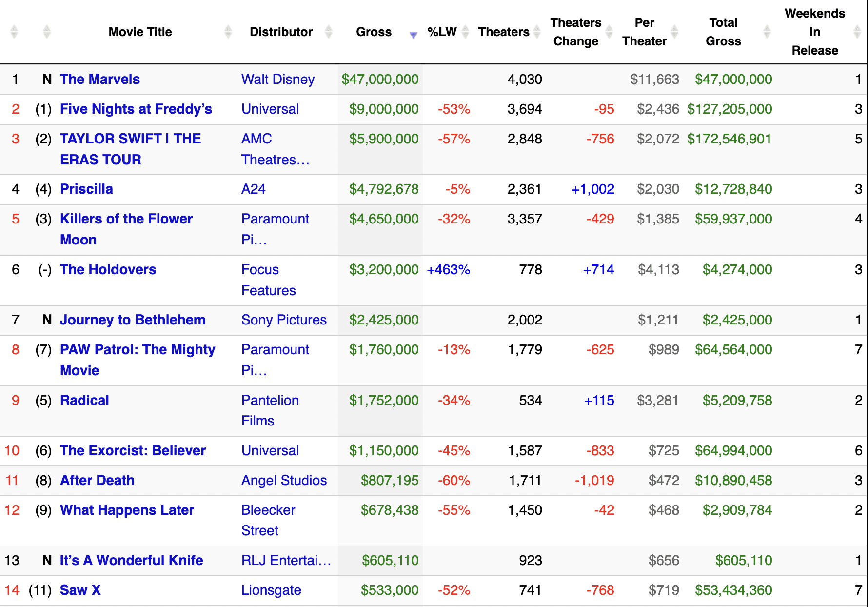This screenshot has height=607, width=868.
Task: Select Taylor Swift total gross $172,546,901
Action: coord(730,139)
